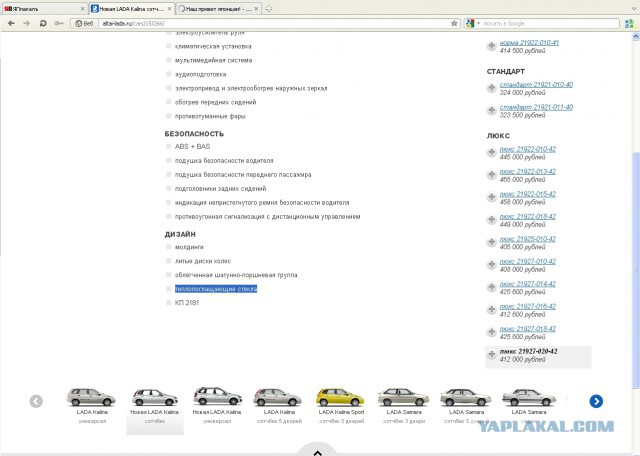Select the LADA Kalina универсал thumbnail
Image resolution: width=640 pixels, height=456 pixels.
pos(92,405)
